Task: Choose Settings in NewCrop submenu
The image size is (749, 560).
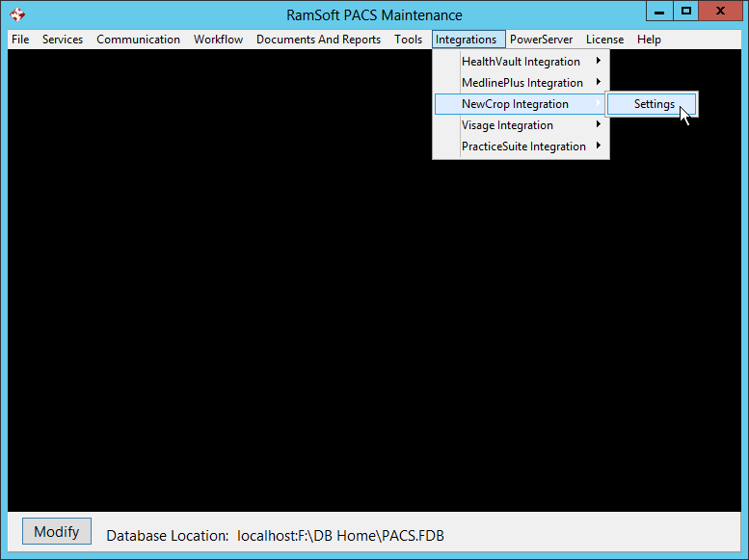Action: (x=654, y=104)
